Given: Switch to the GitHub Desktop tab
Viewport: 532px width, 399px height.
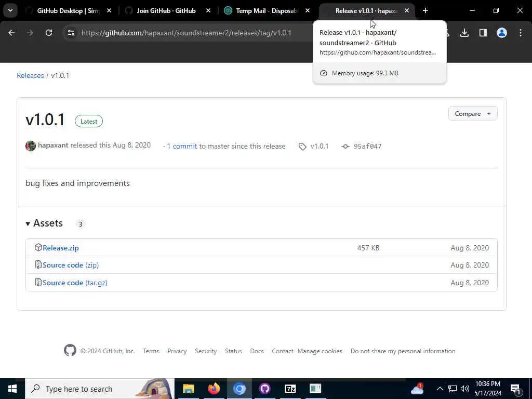Looking at the screenshot, I should (x=68, y=11).
